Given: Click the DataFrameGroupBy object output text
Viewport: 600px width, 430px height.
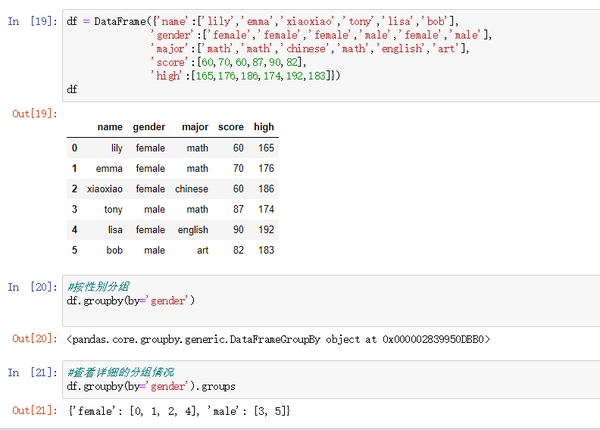Looking at the screenshot, I should (x=278, y=339).
